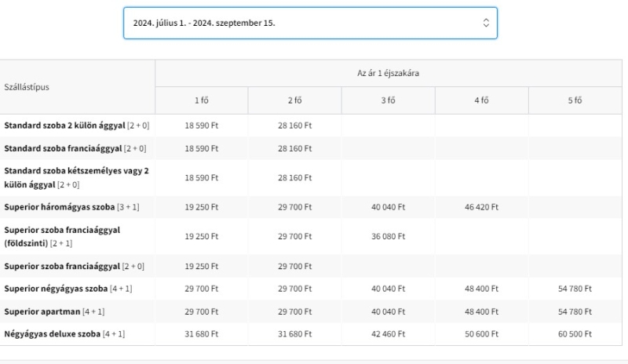This screenshot has width=628, height=364.
Task: Click the 60 500 Ft price cell
Action: pyautogui.click(x=575, y=334)
